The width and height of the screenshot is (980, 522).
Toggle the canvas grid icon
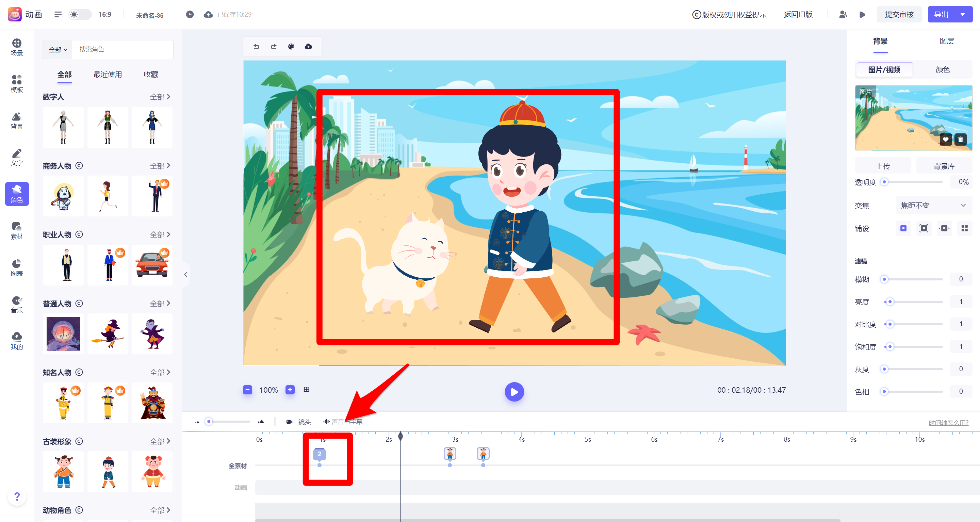point(306,390)
